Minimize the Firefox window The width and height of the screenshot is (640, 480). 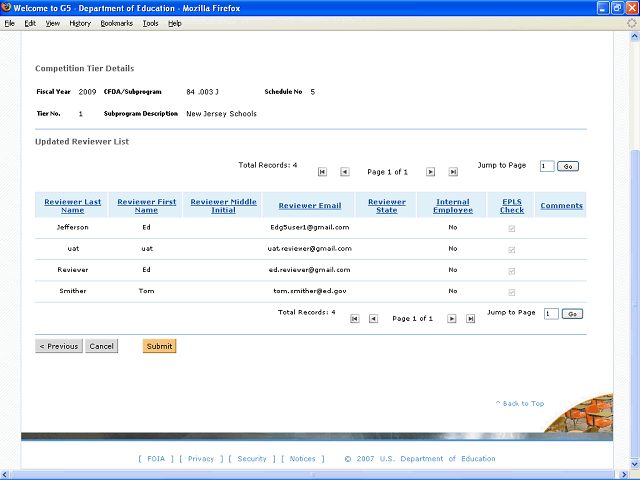point(603,8)
